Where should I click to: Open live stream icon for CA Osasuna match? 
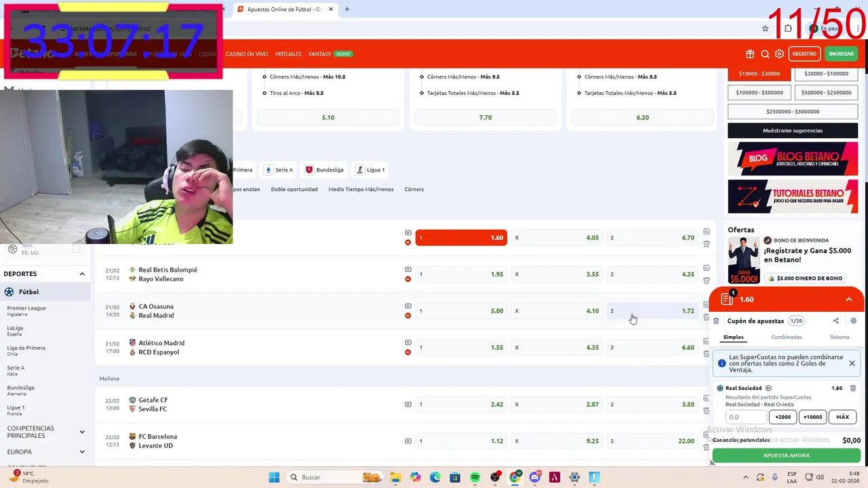[408, 306]
